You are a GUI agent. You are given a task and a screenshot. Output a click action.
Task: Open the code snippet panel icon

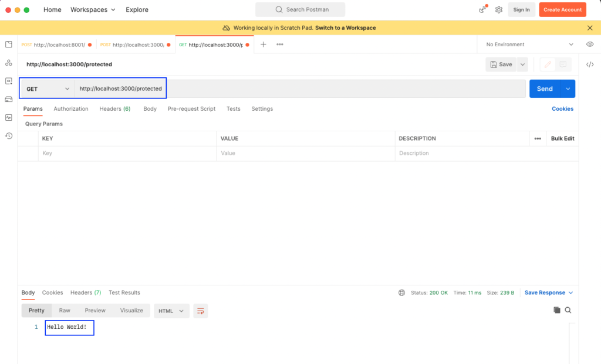click(590, 64)
